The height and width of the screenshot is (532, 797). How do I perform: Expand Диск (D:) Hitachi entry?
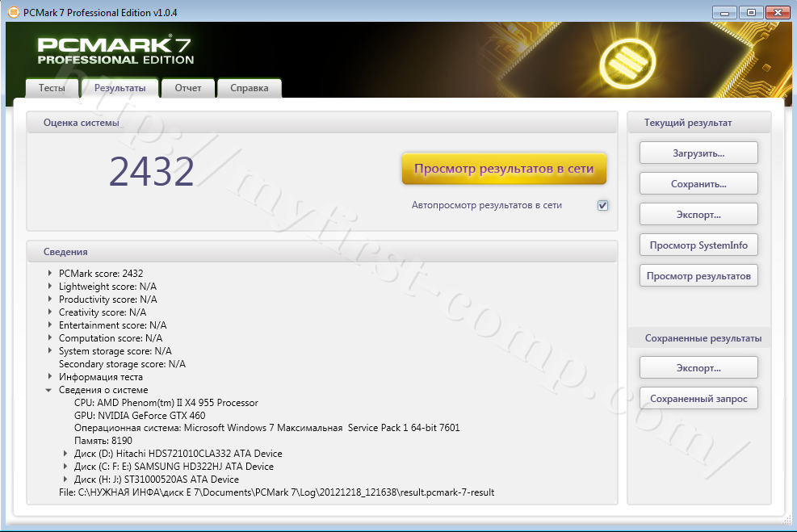pos(65,453)
